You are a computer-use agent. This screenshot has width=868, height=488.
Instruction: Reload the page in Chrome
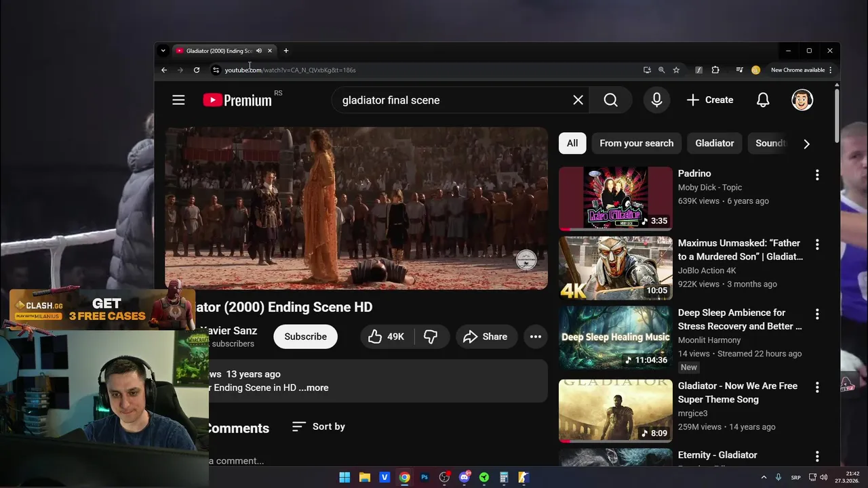pyautogui.click(x=197, y=70)
